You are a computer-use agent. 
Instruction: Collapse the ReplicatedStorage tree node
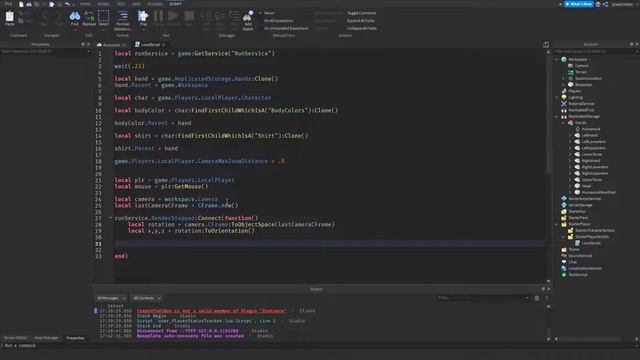pos(557,117)
